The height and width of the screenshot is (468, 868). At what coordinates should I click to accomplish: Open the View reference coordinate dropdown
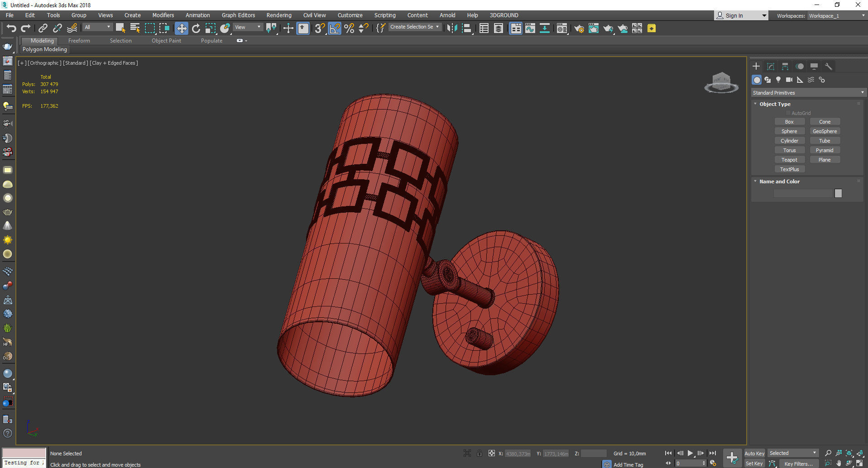pyautogui.click(x=248, y=27)
